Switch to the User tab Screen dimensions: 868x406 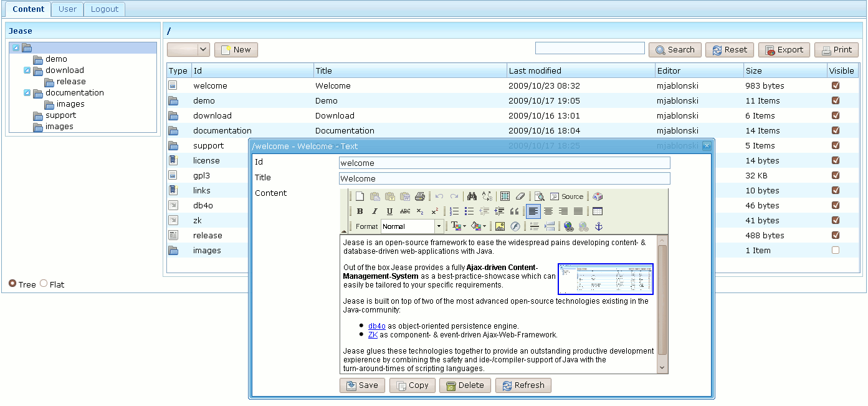coord(67,9)
